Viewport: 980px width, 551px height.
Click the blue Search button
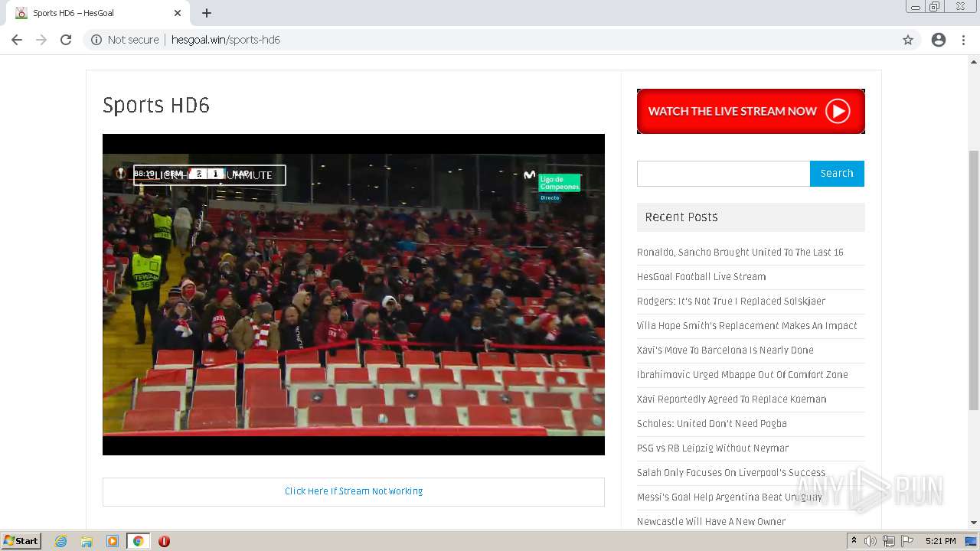pyautogui.click(x=837, y=174)
